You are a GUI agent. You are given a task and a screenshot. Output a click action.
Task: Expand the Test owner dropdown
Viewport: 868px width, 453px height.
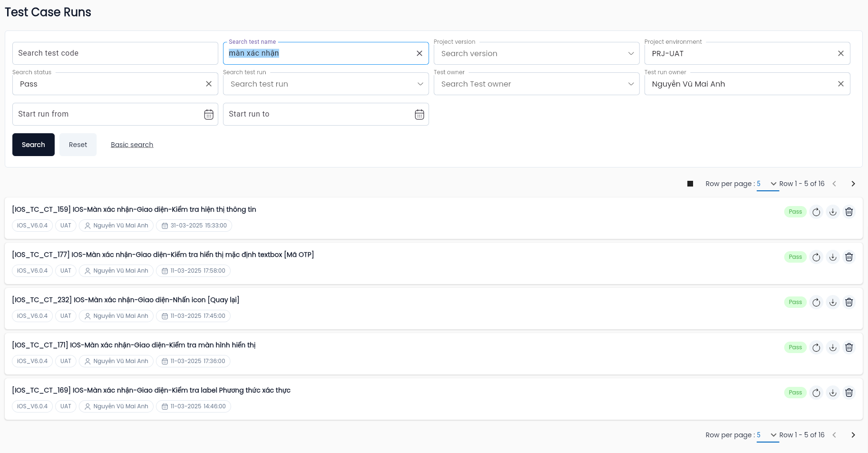631,84
